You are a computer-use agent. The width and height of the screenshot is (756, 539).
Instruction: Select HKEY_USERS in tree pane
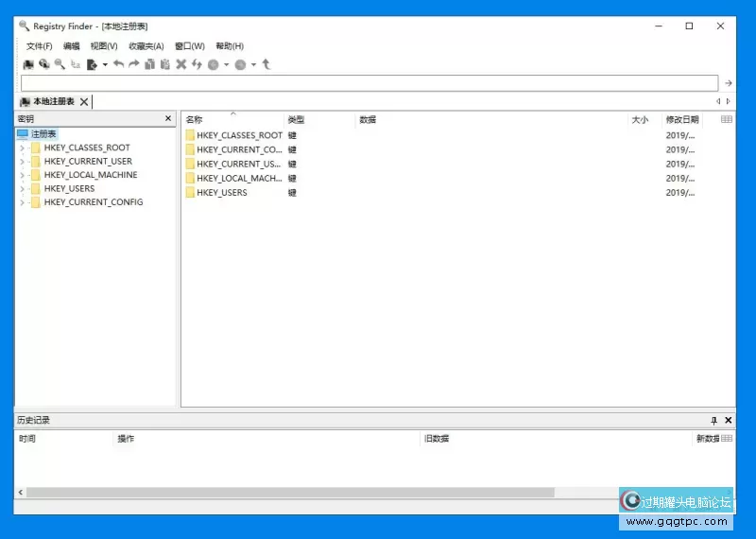69,188
